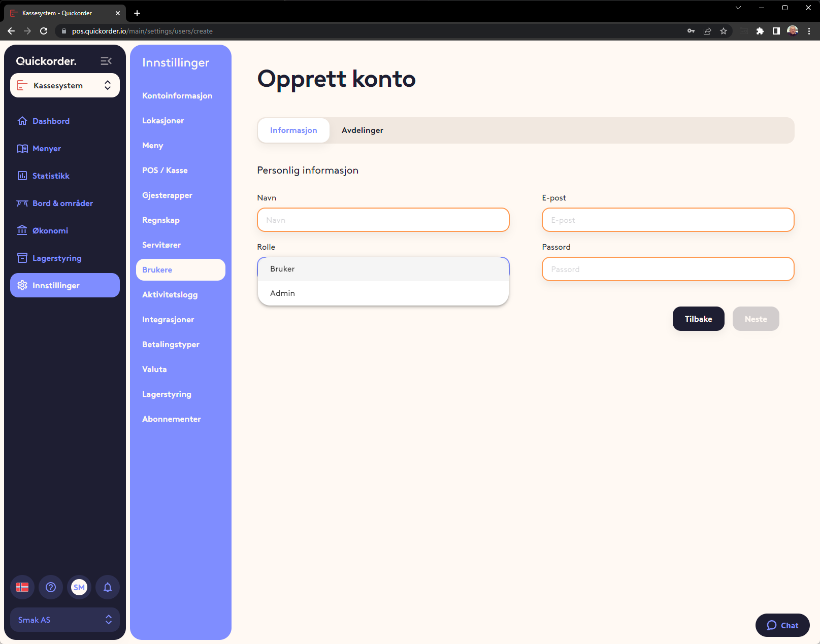Bookmark this page with star icon

724,31
